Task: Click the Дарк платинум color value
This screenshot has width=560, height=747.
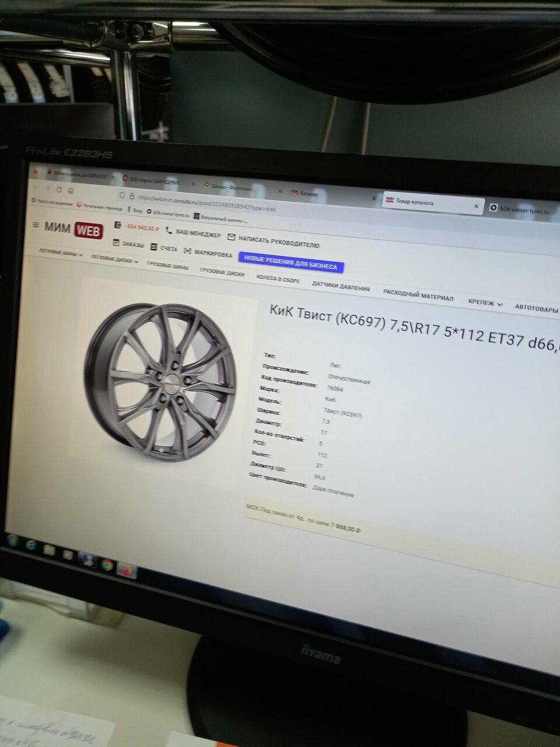Action: point(333,491)
